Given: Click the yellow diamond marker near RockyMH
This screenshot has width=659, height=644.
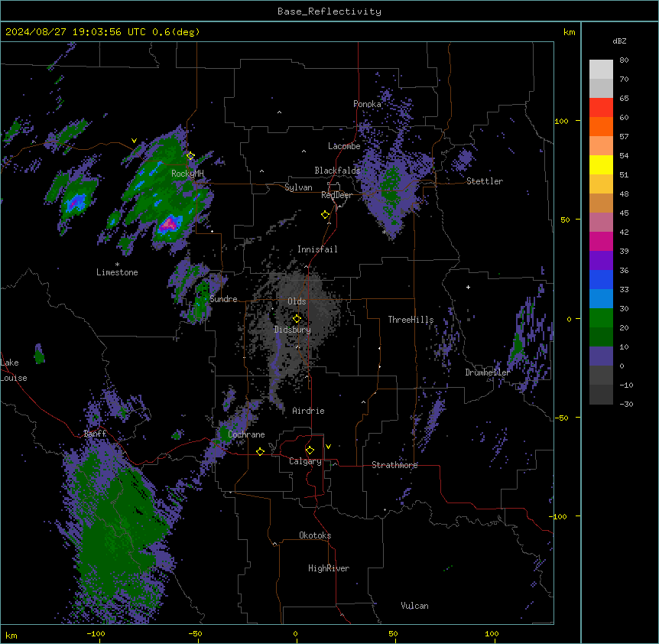Looking at the screenshot, I should 190,156.
